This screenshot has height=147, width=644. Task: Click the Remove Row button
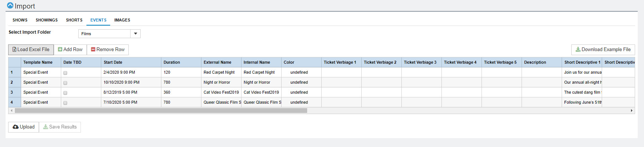tap(108, 50)
